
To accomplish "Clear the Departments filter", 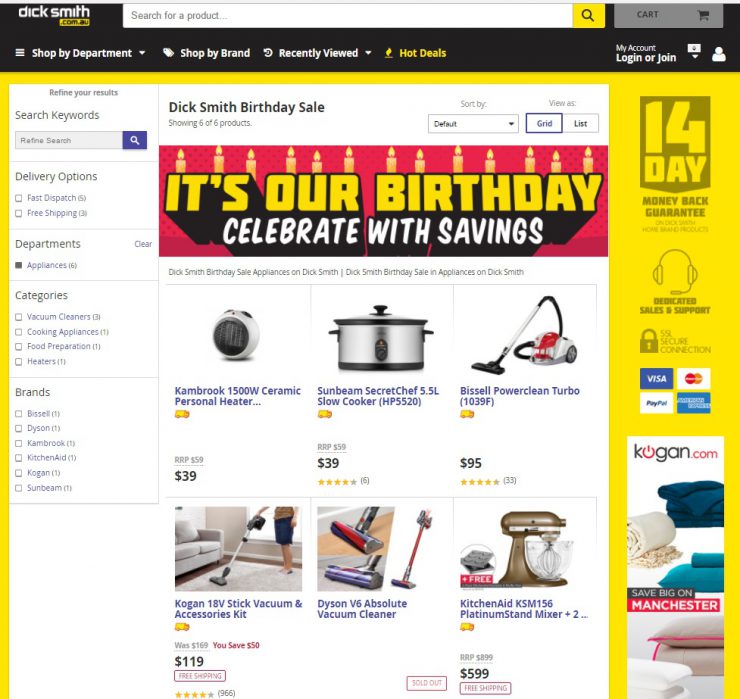I will 143,244.
